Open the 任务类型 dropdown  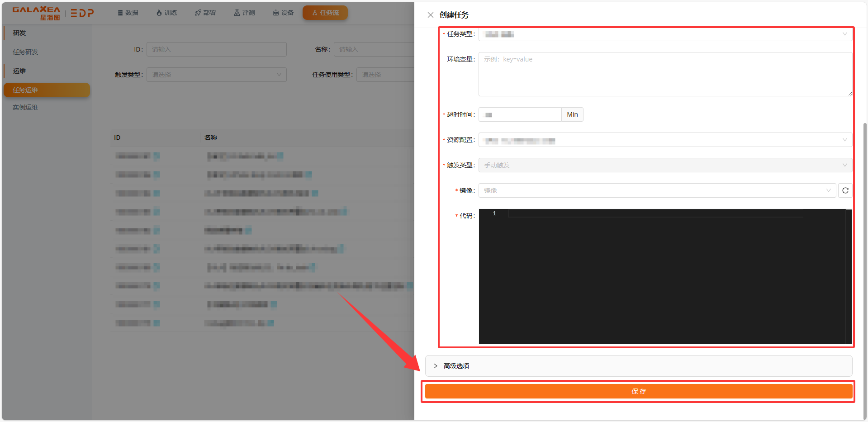[665, 34]
